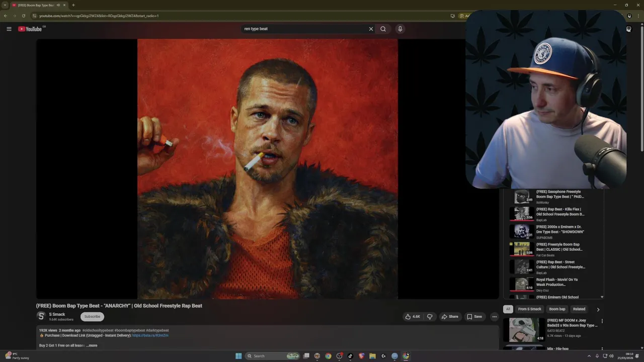Select the 'From S Smack' chip

tap(529, 309)
